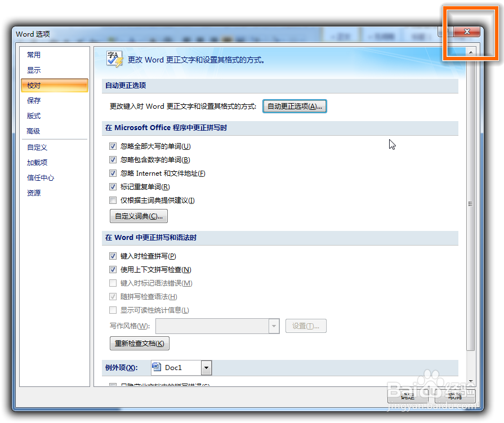Image resolution: width=504 pixels, height=423 pixels.
Task: Click 重新检查文档(K) button
Action: pyautogui.click(x=140, y=343)
